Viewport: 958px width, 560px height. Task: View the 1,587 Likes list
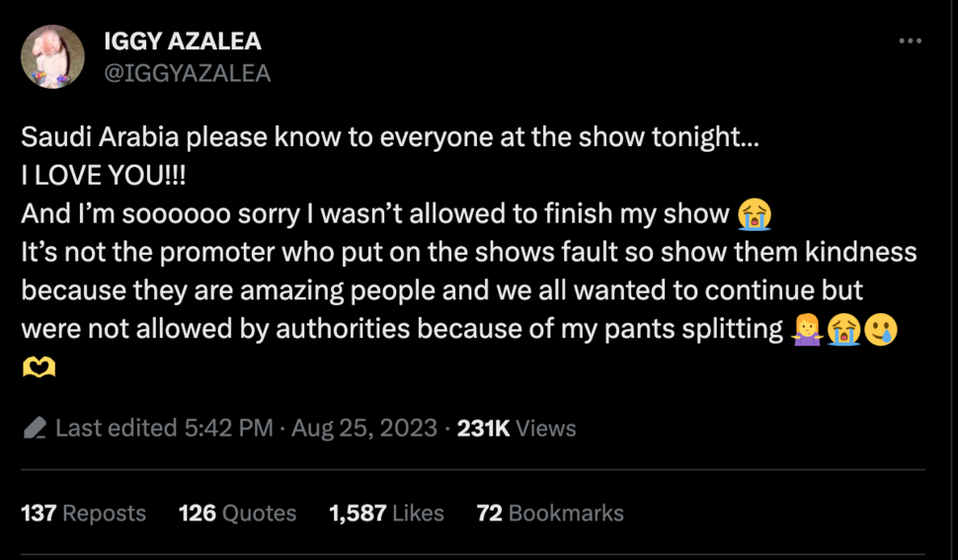[386, 513]
